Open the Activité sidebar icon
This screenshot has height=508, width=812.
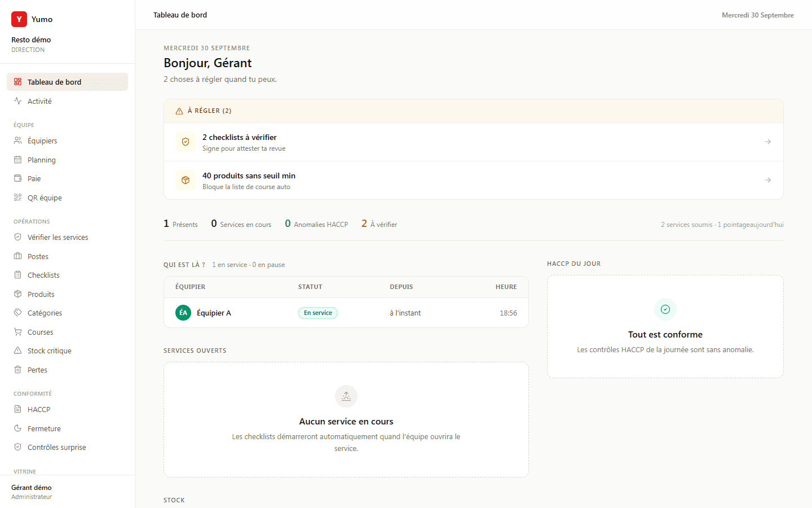(x=18, y=101)
